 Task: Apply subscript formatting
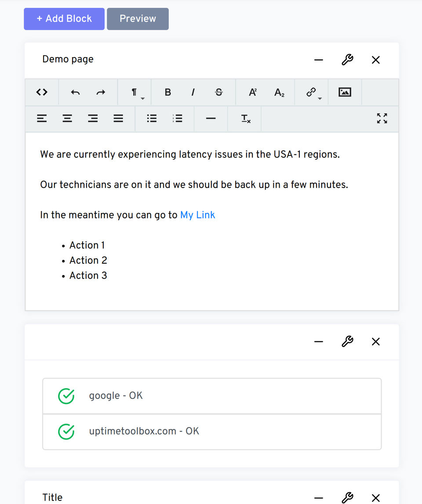(279, 93)
